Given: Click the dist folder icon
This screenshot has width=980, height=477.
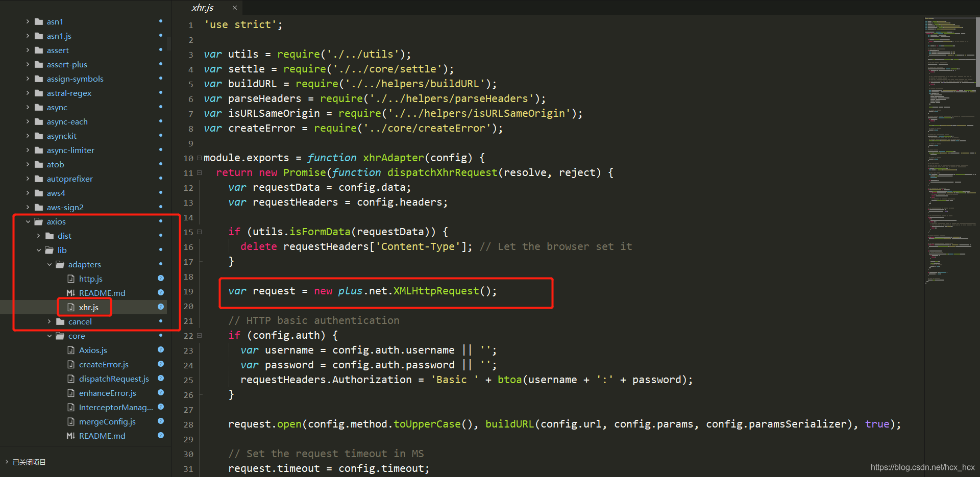Looking at the screenshot, I should pos(50,236).
